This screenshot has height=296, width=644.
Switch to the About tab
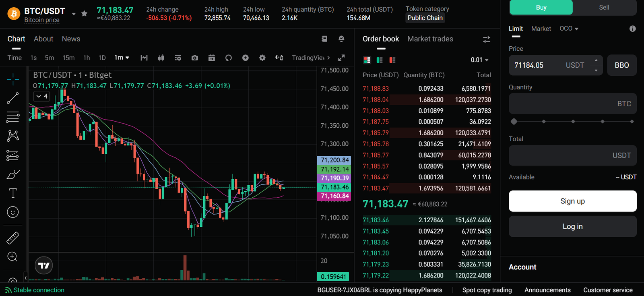[43, 39]
